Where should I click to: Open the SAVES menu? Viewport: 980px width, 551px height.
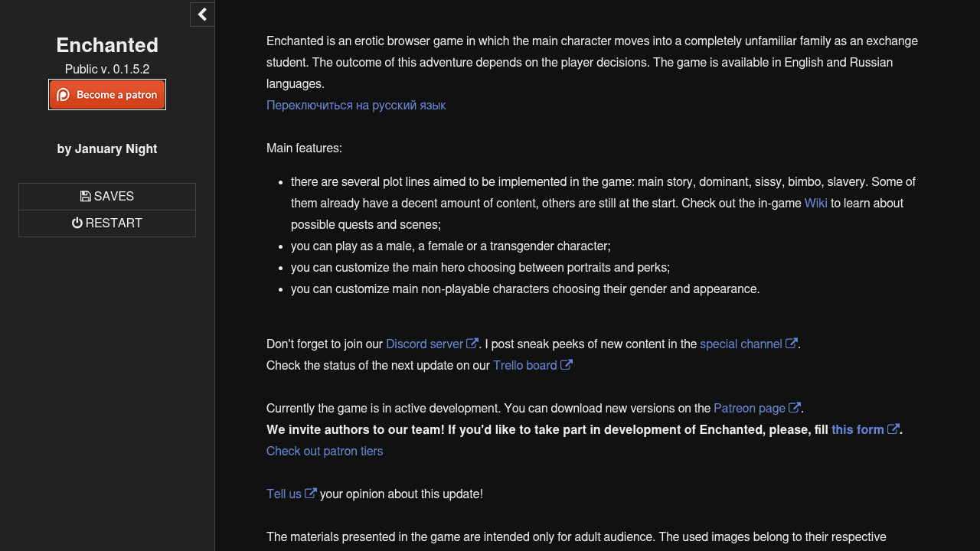click(107, 197)
